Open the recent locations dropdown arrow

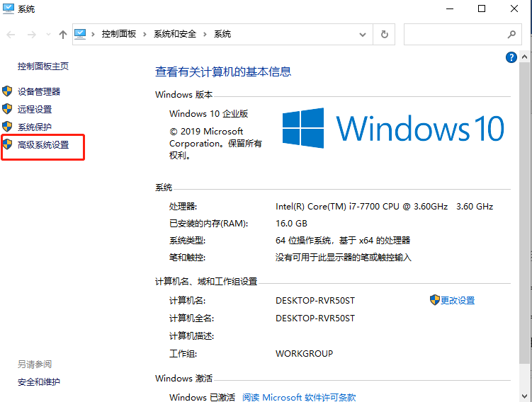[x=48, y=34]
